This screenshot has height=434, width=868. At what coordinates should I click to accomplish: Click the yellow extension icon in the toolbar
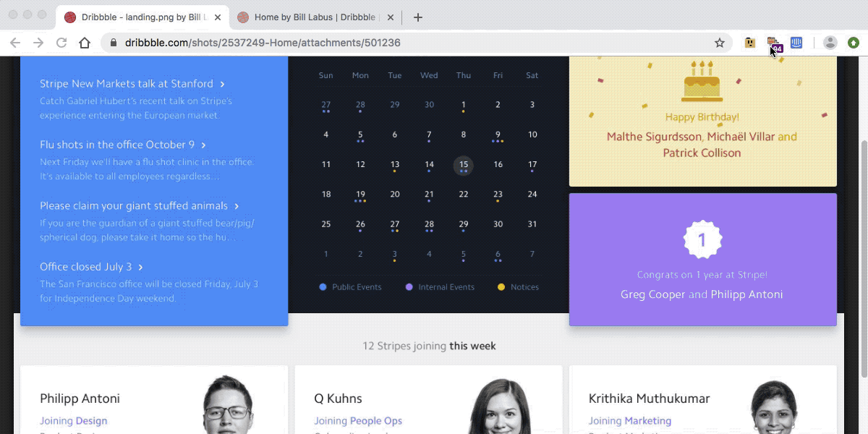click(x=750, y=43)
